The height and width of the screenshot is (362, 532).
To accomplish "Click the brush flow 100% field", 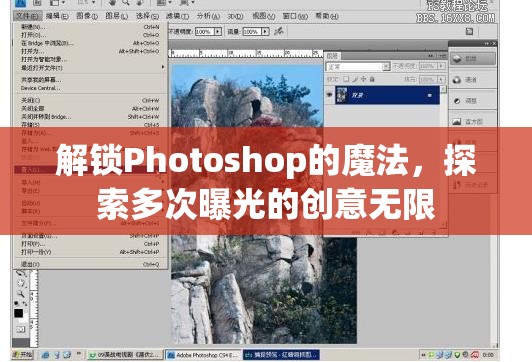I will point(252,32).
